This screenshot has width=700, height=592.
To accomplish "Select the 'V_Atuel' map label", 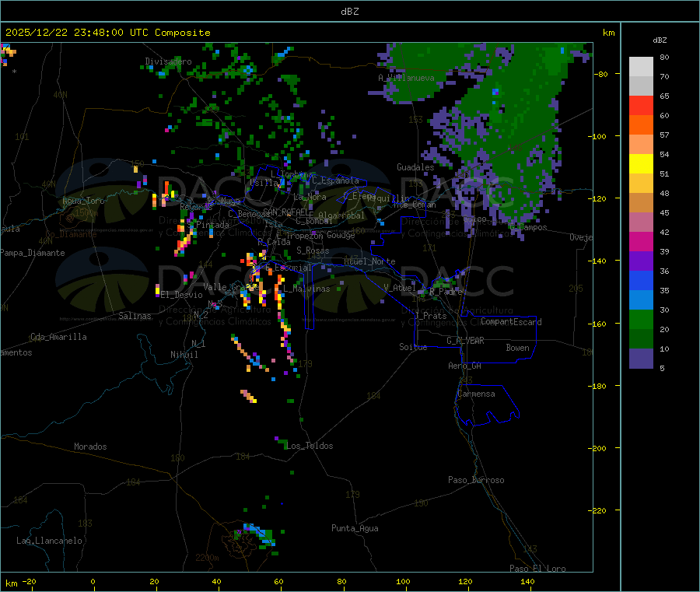I will tap(400, 288).
